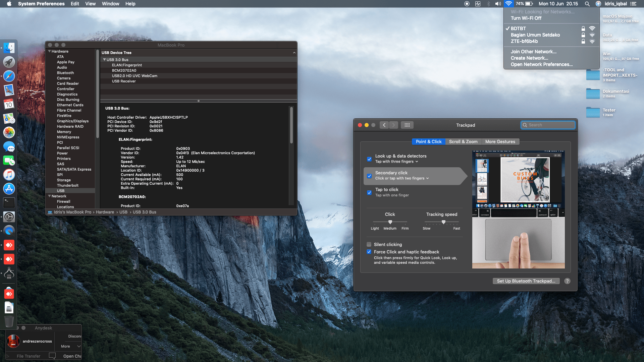
Task: Open the Music (iTunes) Dock icon
Action: tap(9, 175)
